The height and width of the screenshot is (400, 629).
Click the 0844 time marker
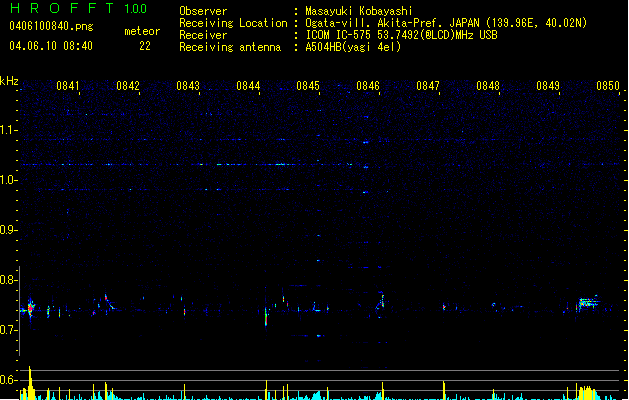[248, 85]
